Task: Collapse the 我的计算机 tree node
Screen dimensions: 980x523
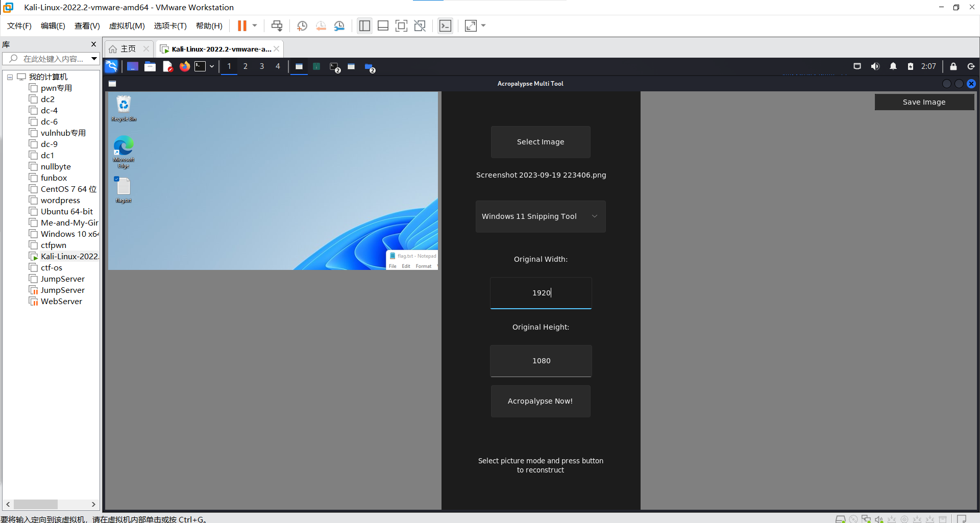Action: [10, 77]
